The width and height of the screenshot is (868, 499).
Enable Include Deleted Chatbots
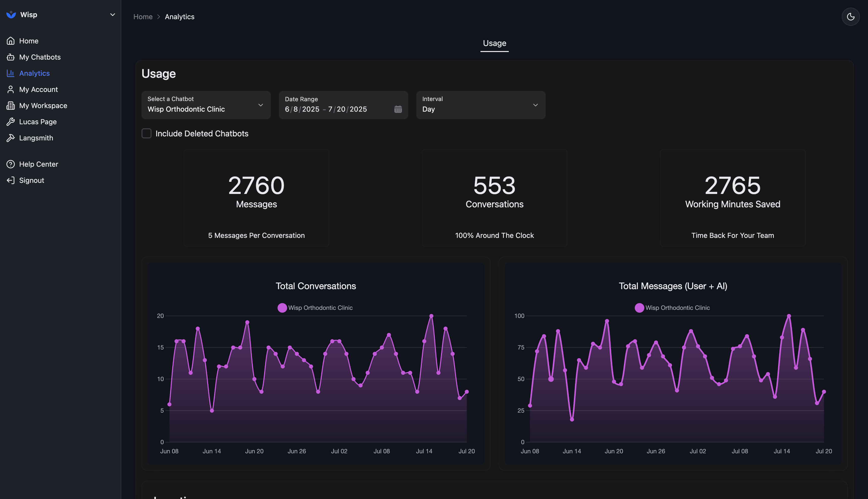pos(146,133)
